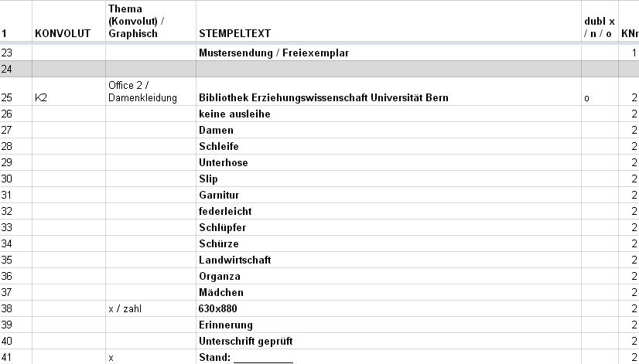This screenshot has width=639, height=364.
Task: Select the K2 konvolut cell
Action: click(x=69, y=91)
